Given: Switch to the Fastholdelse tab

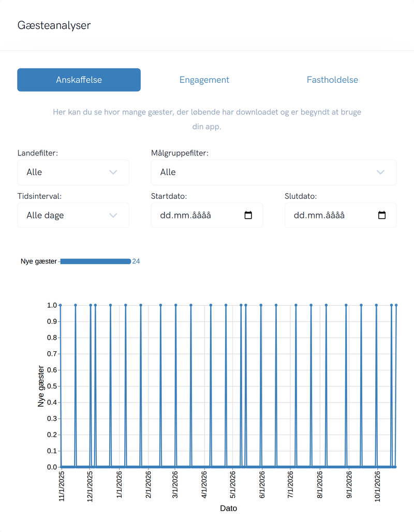Looking at the screenshot, I should click(x=332, y=80).
